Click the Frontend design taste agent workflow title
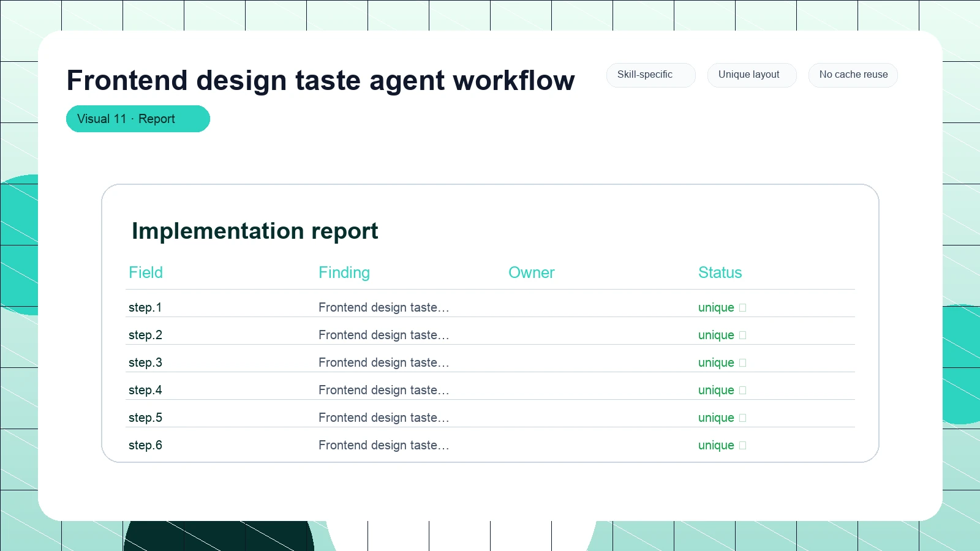Viewport: 980px width, 551px height. click(321, 80)
